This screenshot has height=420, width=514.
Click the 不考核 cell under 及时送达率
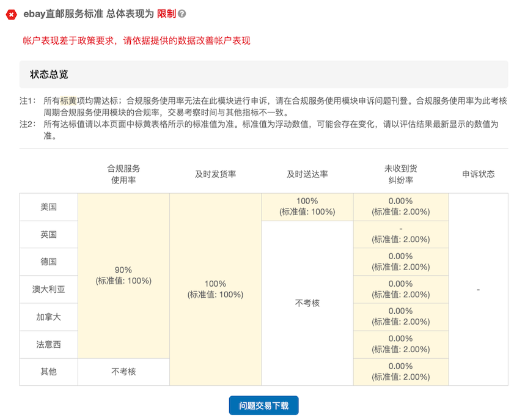point(307,303)
